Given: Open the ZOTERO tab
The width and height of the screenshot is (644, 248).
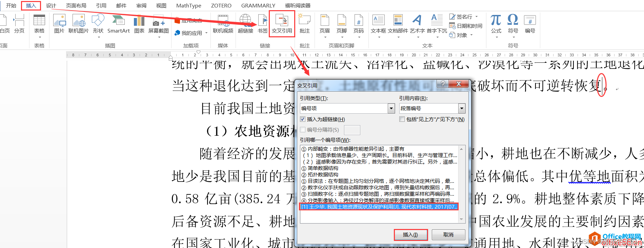Looking at the screenshot, I should click(221, 5).
